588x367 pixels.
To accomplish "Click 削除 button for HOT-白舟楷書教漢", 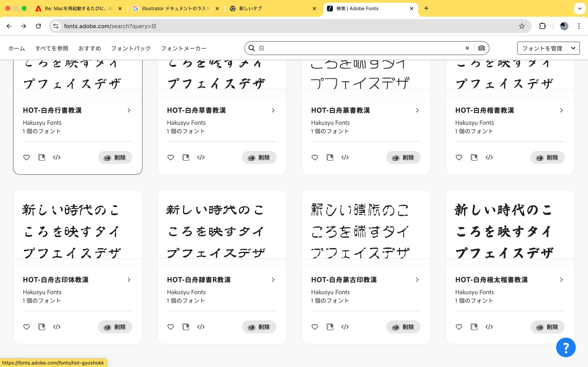I will tap(547, 158).
